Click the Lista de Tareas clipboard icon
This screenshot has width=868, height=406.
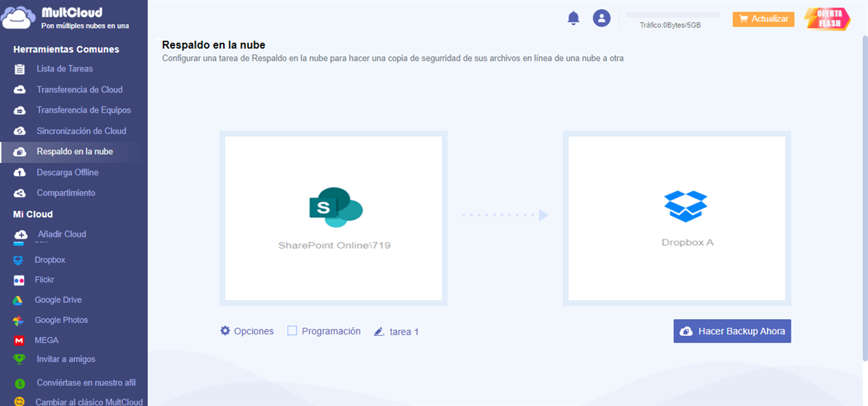(x=20, y=69)
